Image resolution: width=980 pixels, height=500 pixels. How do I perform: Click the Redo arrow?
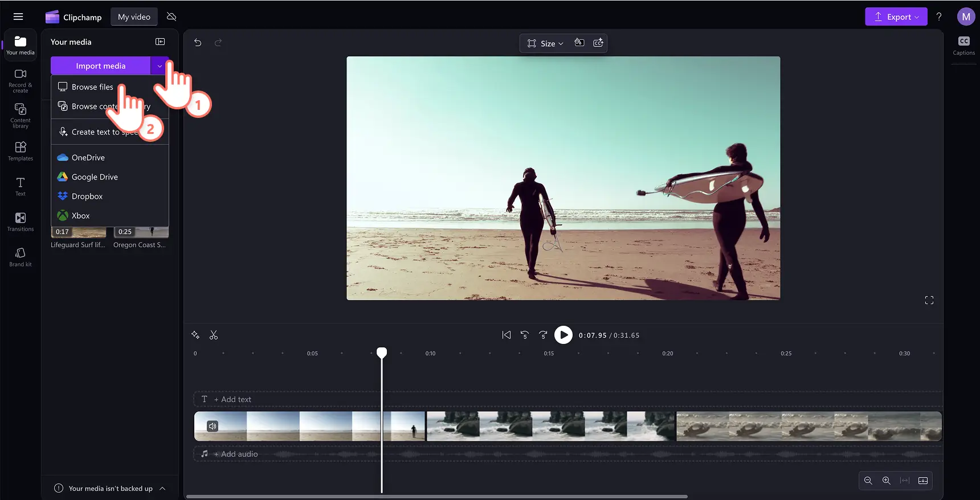point(218,42)
